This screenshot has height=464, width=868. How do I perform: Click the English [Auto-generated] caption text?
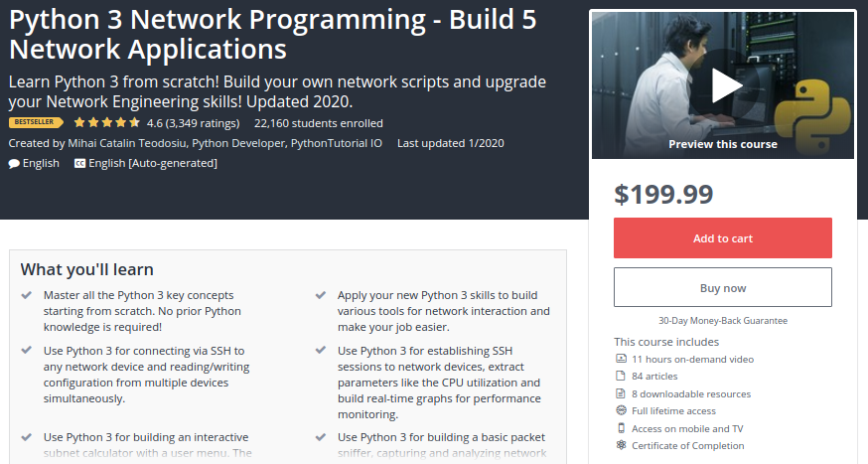(153, 163)
